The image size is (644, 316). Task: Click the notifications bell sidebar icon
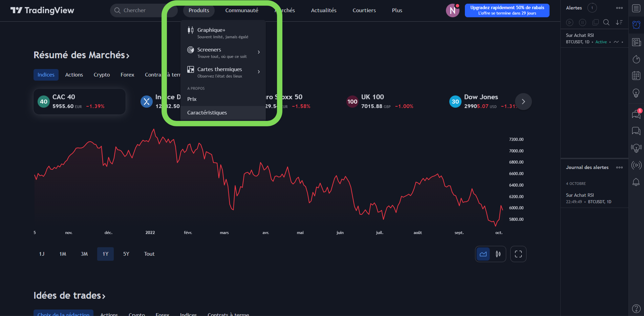636,182
